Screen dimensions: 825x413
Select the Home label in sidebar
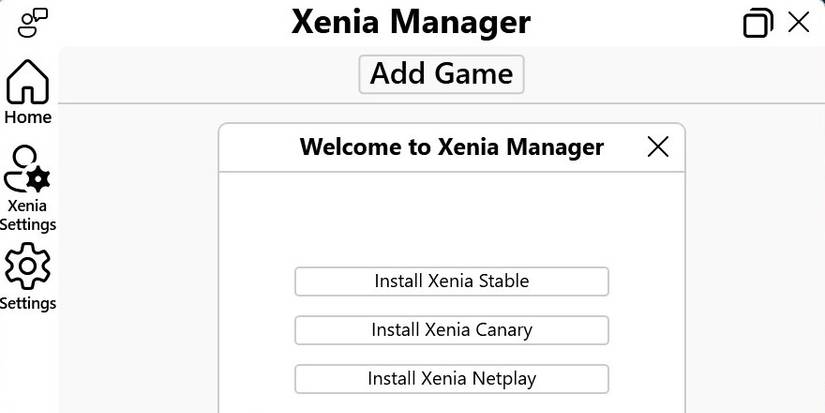28,117
